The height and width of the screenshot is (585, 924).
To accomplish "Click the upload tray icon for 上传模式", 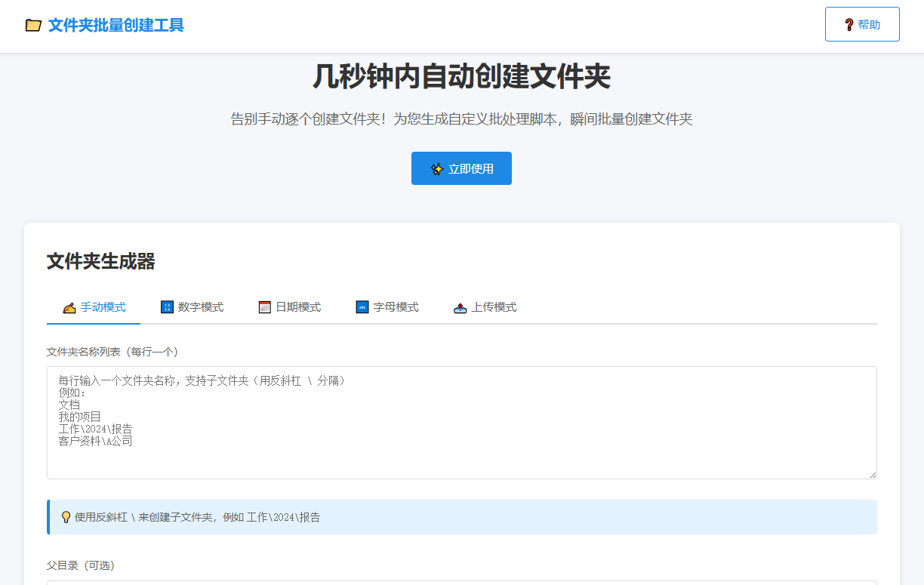I will coord(460,307).
